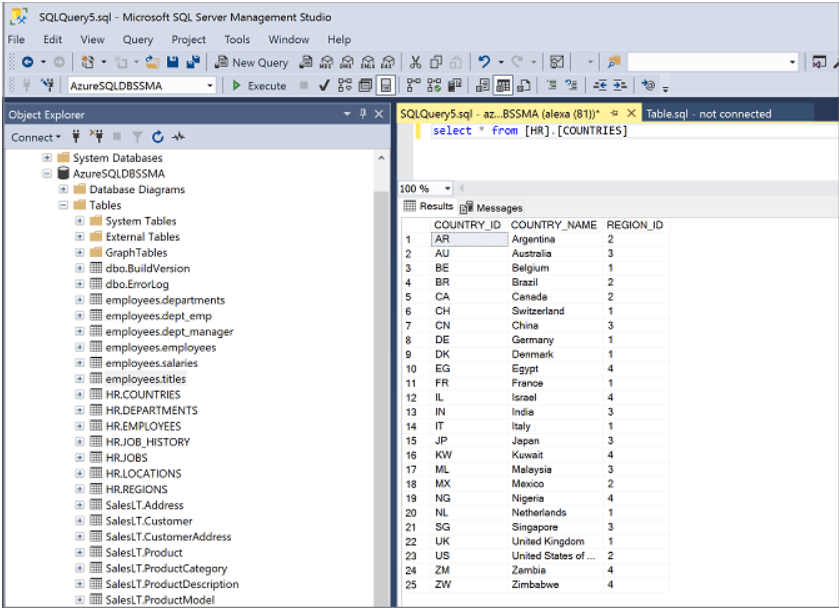
Task: Open the Tools menu
Action: [237, 40]
